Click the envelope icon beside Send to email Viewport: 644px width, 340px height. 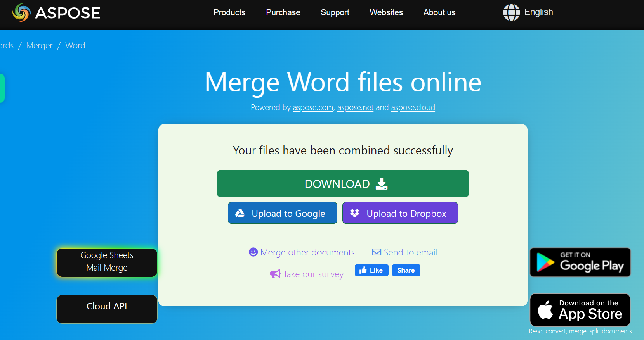[x=377, y=252]
